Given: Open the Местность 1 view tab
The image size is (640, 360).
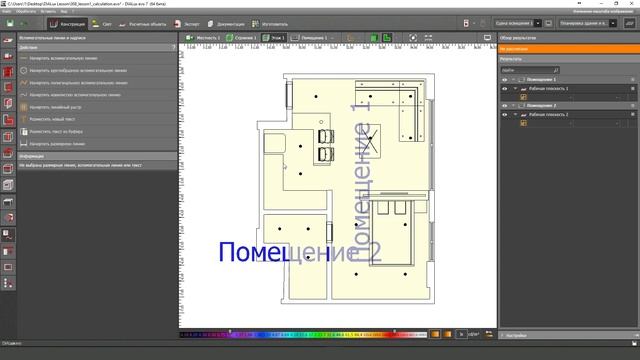Looking at the screenshot, I should click(203, 38).
